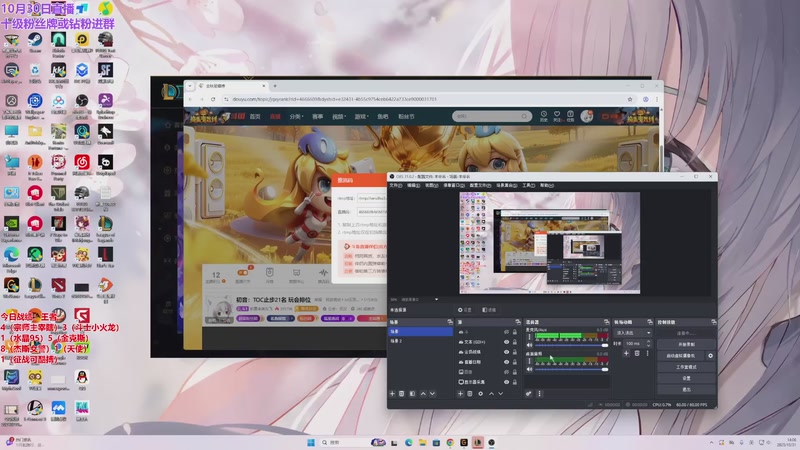Pop out the Scenes dock panel
The image size is (800, 450).
[x=450, y=322]
